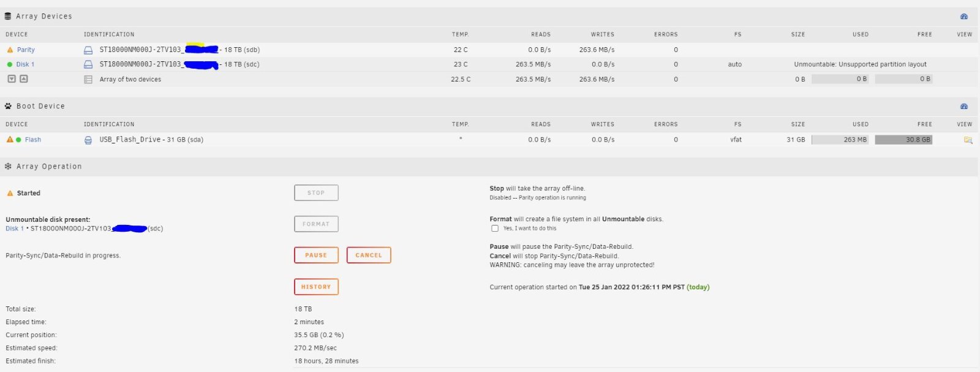Viewport: 980px width, 372px height.
Task: Open the Flash drive browse folder icon
Action: click(x=968, y=140)
